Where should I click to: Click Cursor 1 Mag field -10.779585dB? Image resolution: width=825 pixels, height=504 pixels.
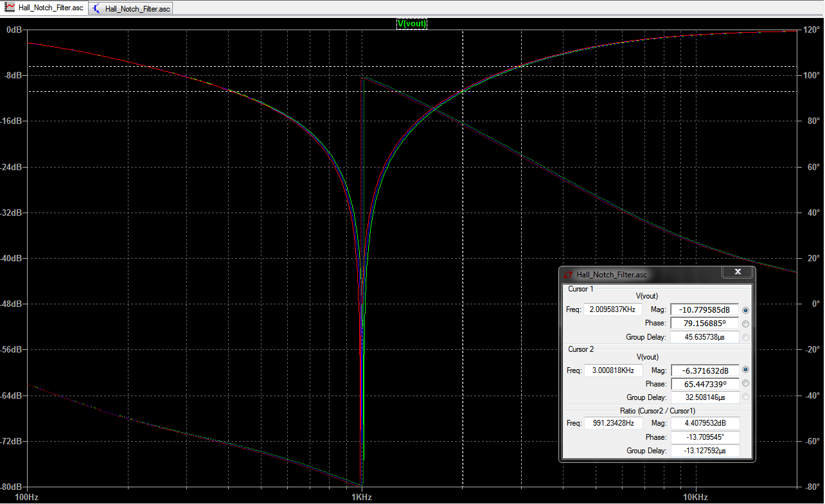pyautogui.click(x=704, y=310)
